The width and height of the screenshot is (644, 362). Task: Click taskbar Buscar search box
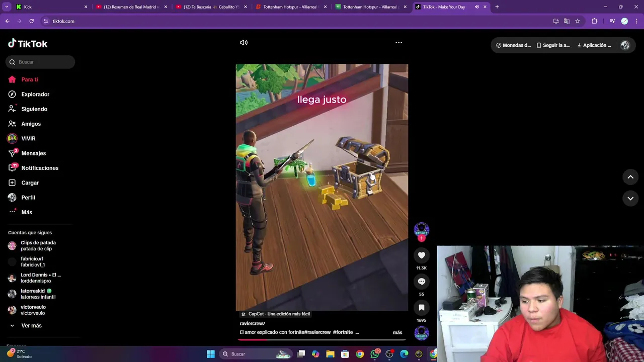tap(257, 354)
